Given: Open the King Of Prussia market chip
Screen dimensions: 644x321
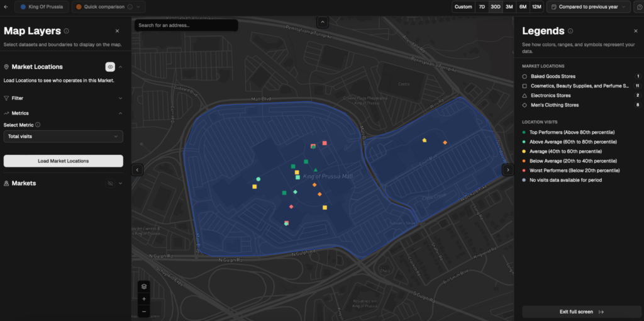Looking at the screenshot, I should tap(42, 6).
